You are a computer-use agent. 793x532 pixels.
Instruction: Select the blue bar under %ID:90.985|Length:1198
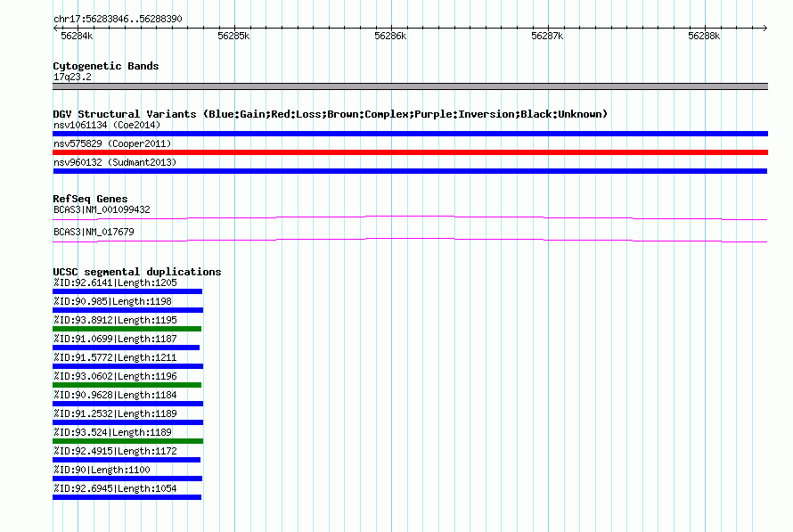128,310
